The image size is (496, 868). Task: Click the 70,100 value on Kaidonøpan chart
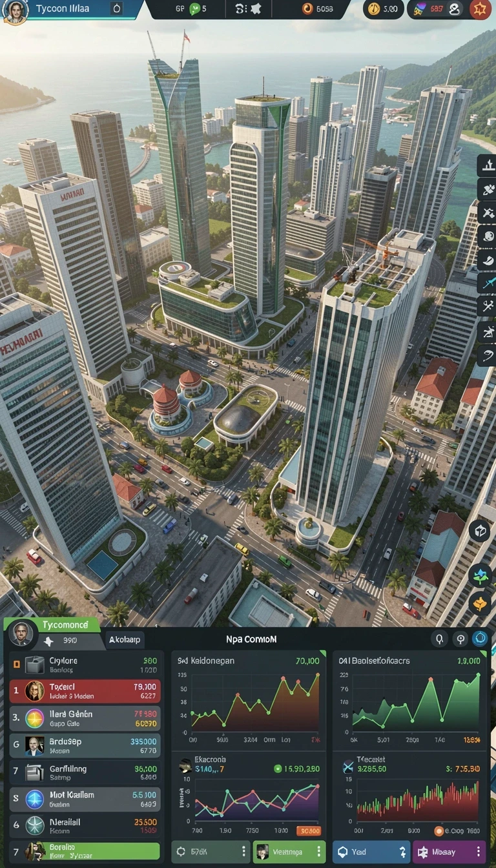[307, 661]
